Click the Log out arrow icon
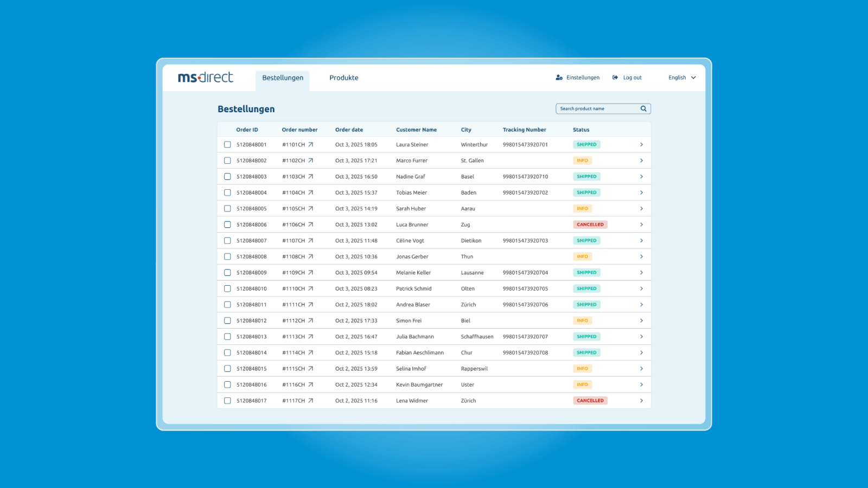This screenshot has width=868, height=488. [x=615, y=78]
